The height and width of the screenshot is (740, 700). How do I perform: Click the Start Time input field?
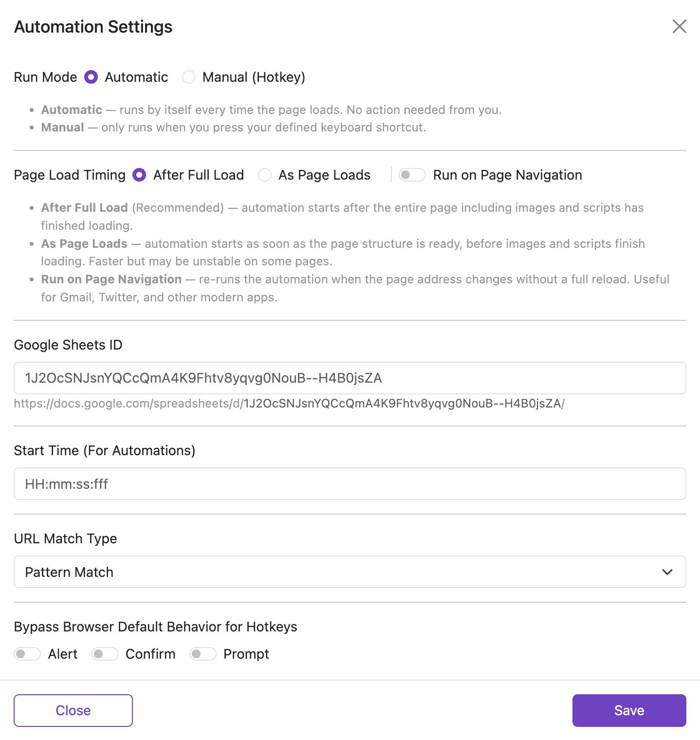click(350, 484)
